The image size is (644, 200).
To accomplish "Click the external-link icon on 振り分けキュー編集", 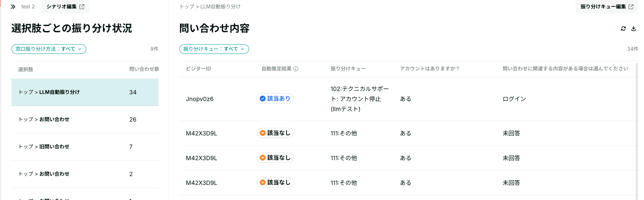I will (631, 7).
